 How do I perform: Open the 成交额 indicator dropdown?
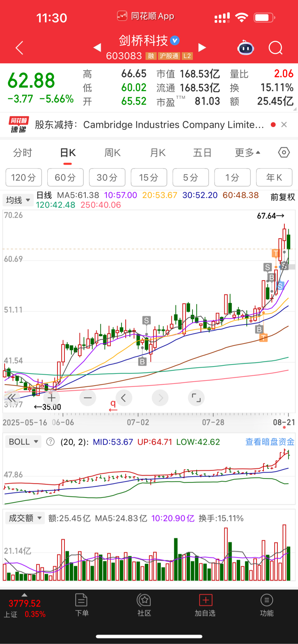click(25, 518)
